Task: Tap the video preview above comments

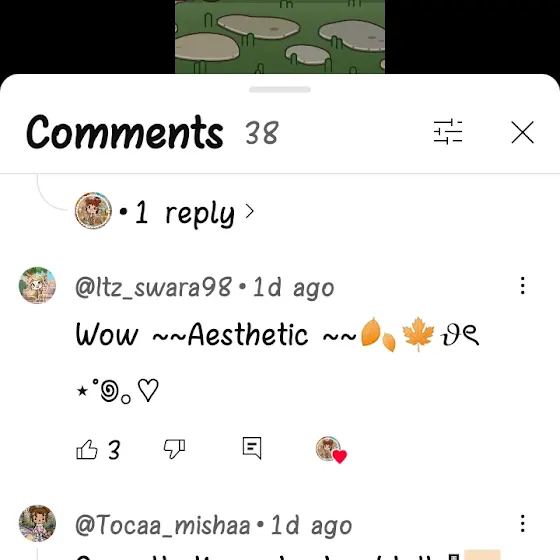Action: 280,36
